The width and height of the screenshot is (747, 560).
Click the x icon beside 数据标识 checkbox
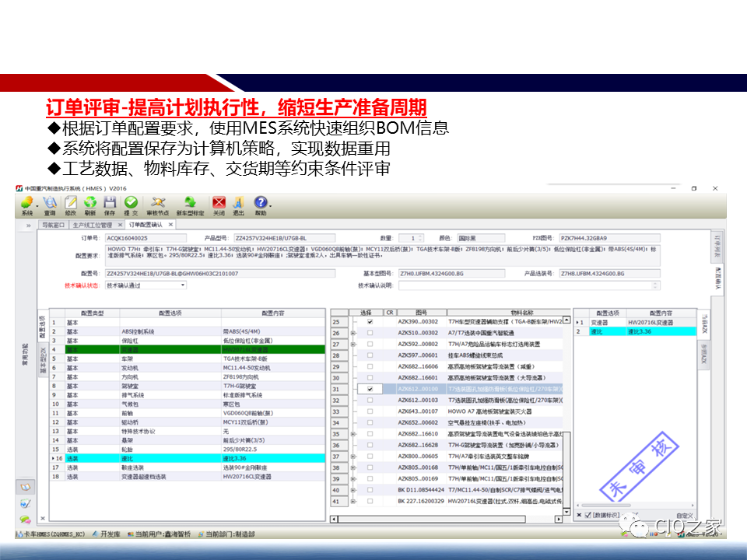click(x=579, y=515)
